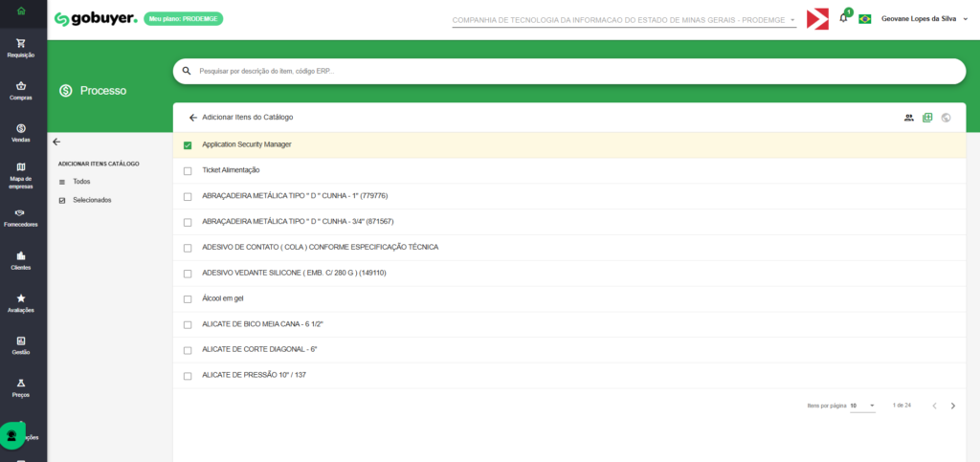This screenshot has width=980, height=462.
Task: Open the items per page dropdown
Action: (x=863, y=406)
